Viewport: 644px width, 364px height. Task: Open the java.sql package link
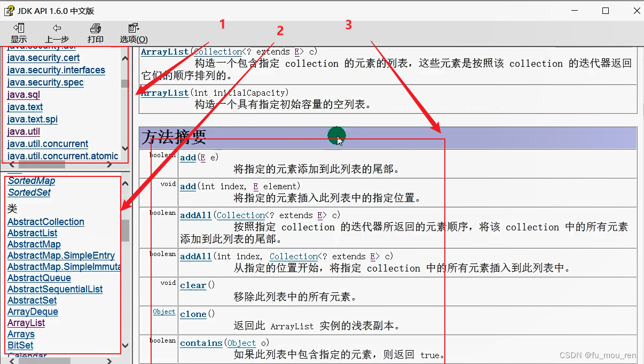tap(23, 94)
